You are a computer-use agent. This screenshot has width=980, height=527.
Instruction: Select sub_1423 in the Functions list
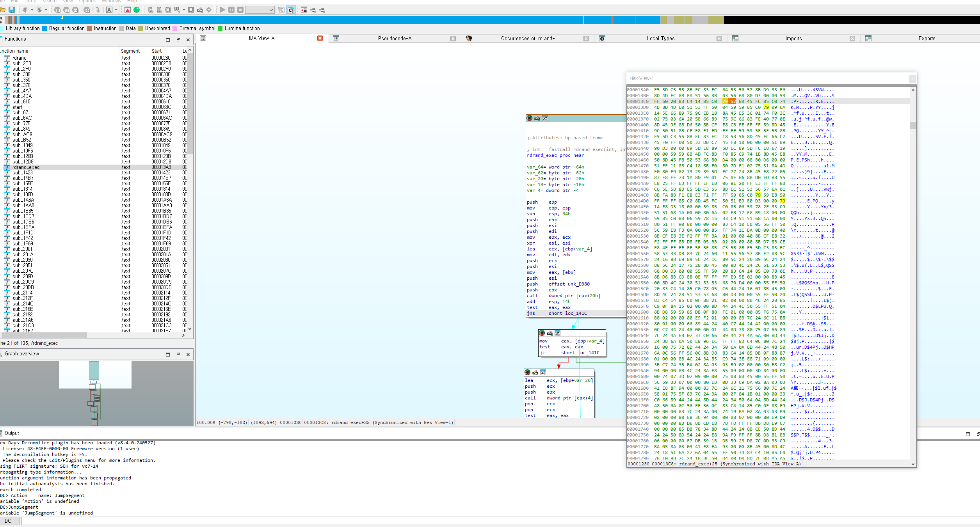94,173
